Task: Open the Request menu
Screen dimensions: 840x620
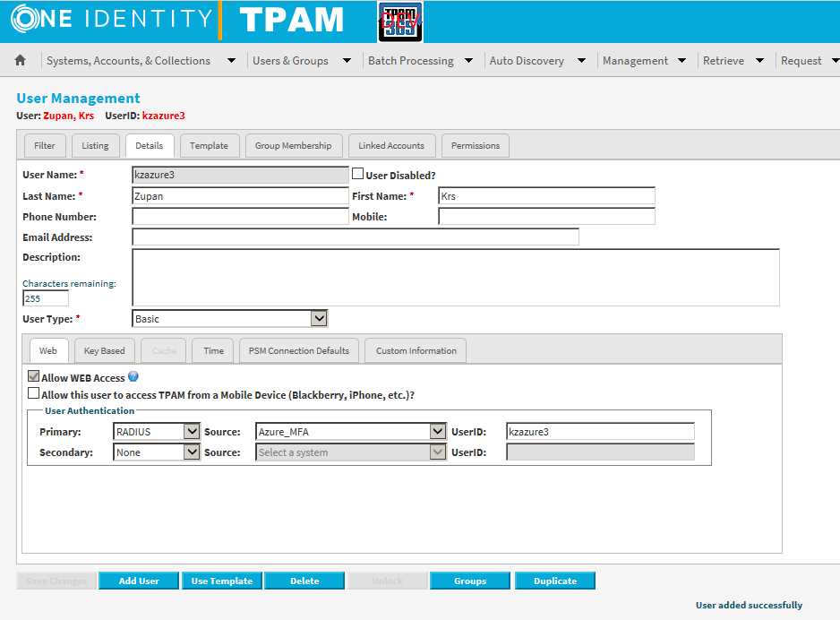Action: click(810, 61)
